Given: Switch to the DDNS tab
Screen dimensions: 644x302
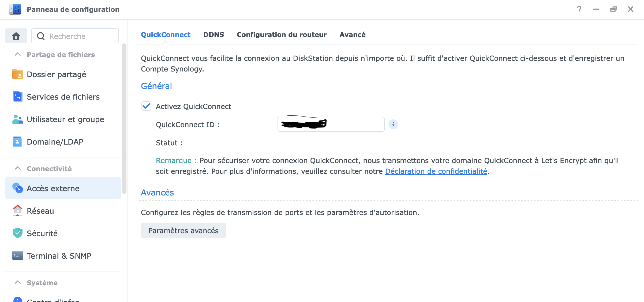Looking at the screenshot, I should click(214, 35).
